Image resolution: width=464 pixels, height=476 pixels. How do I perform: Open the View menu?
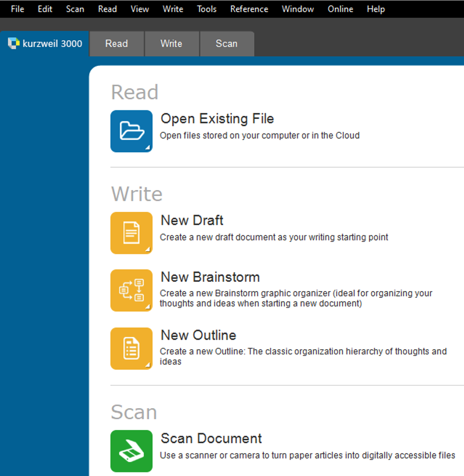[x=139, y=9]
